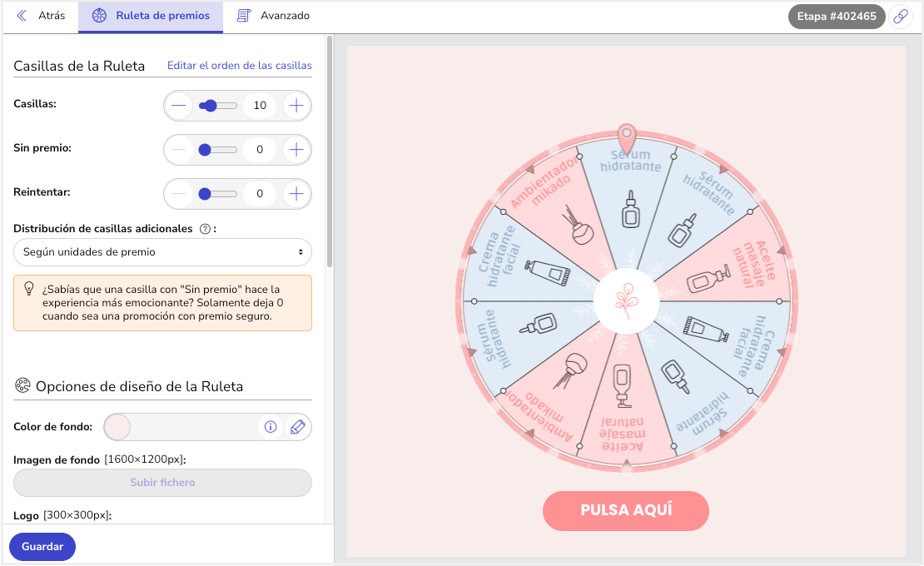Open help icon next to Distribución de casillas adicionales
This screenshot has width=924, height=566.
(205, 229)
